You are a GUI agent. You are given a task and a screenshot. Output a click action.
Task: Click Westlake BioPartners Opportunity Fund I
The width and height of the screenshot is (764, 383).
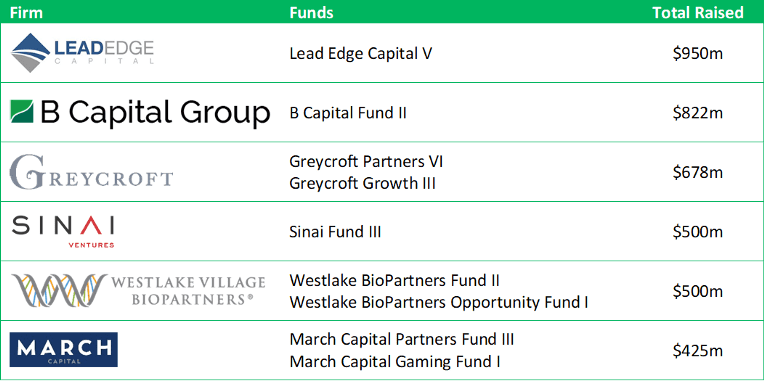coord(439,303)
